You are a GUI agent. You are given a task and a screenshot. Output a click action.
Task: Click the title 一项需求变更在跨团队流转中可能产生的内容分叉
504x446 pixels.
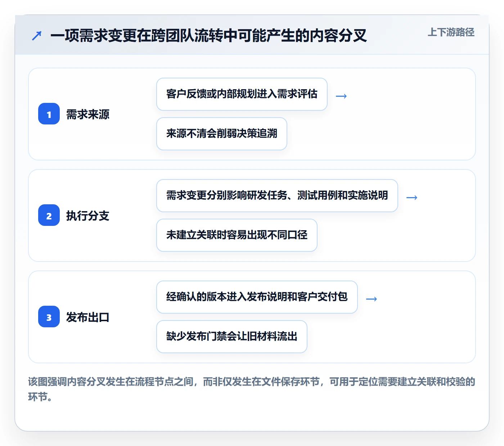(208, 36)
